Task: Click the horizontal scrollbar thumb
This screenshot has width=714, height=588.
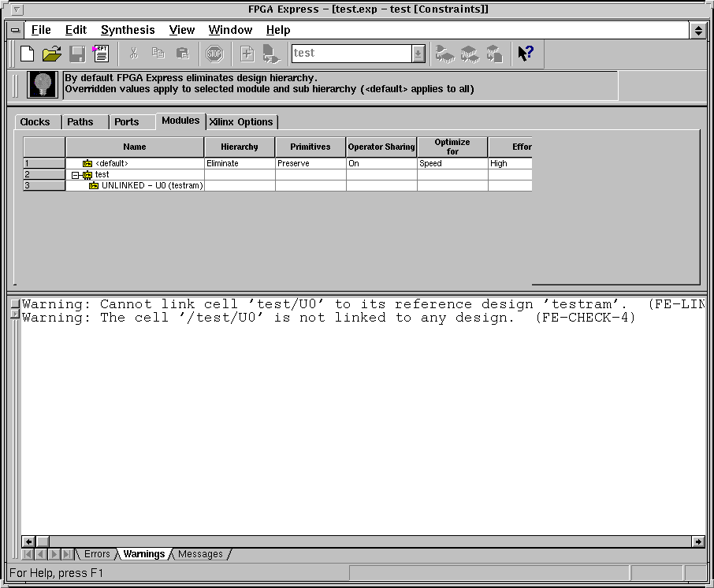Action: tap(43, 541)
